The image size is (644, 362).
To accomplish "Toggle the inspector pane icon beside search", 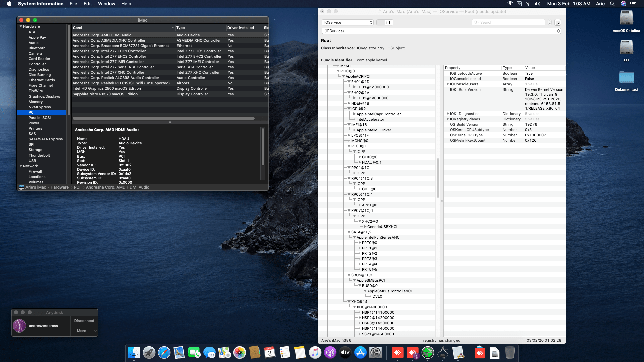I will coord(558,22).
